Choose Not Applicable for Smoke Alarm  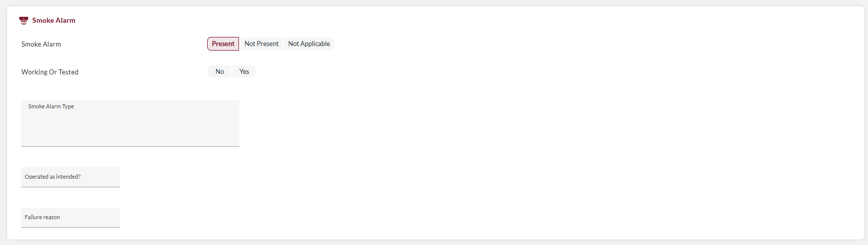(309, 44)
